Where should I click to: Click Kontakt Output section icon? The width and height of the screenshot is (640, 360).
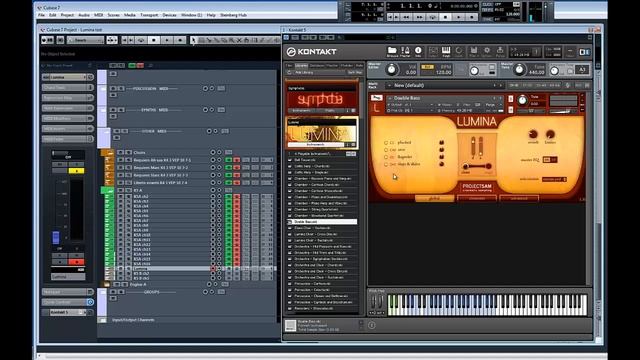coord(433,51)
